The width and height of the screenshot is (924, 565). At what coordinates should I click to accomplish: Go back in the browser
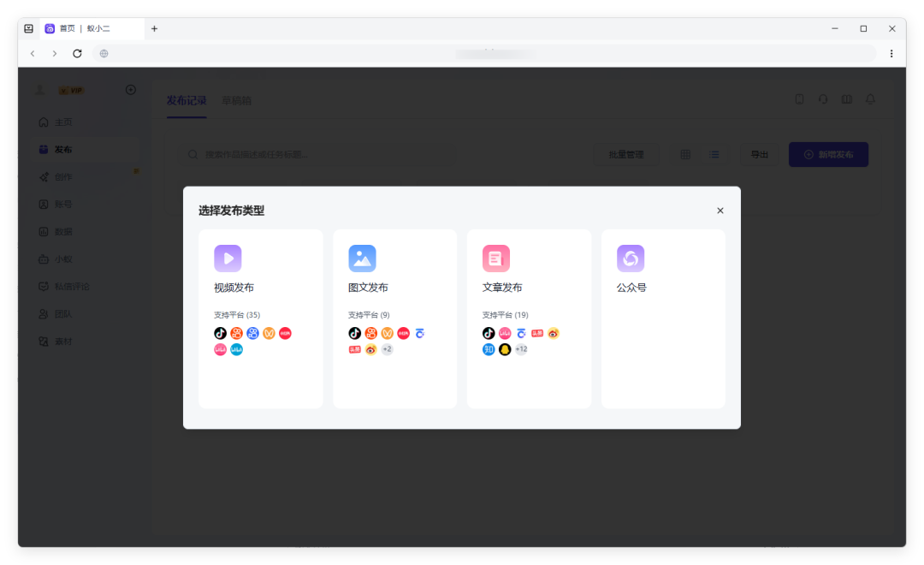point(33,54)
